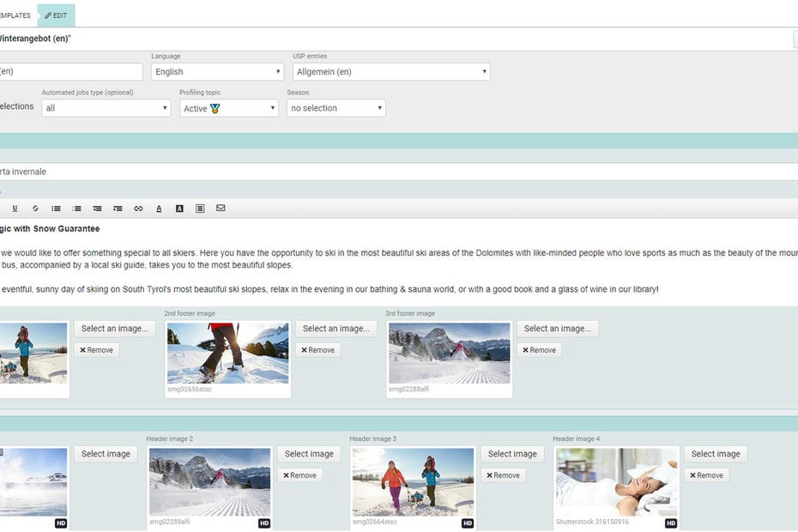Click the 3rd footer image ski slope thumbnail
This screenshot has width=798, height=532.
pos(450,353)
